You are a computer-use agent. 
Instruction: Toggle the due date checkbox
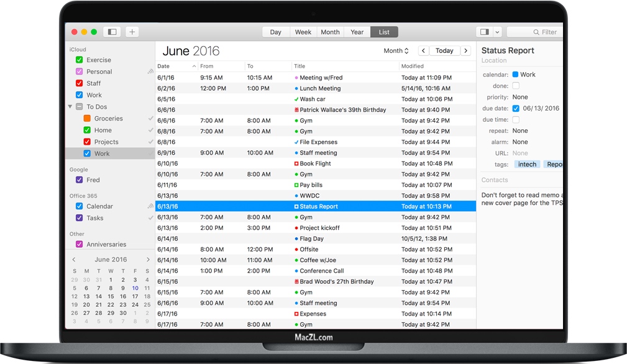coord(516,108)
